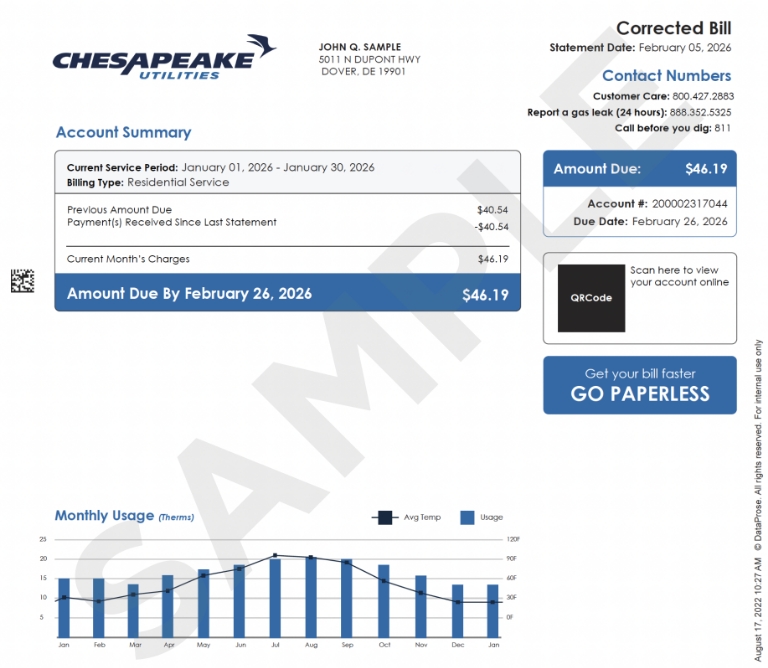The height and width of the screenshot is (668, 768).
Task: Click Scan here to view your account online
Action: [679, 276]
